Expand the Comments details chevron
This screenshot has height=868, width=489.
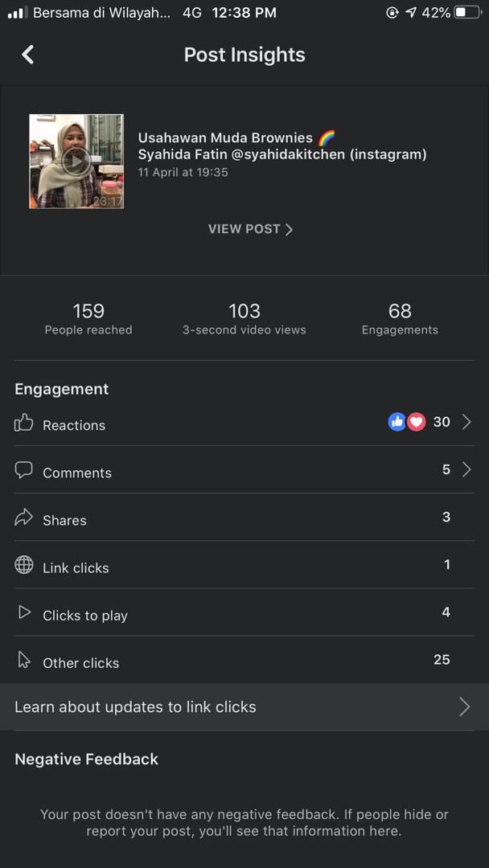(466, 470)
